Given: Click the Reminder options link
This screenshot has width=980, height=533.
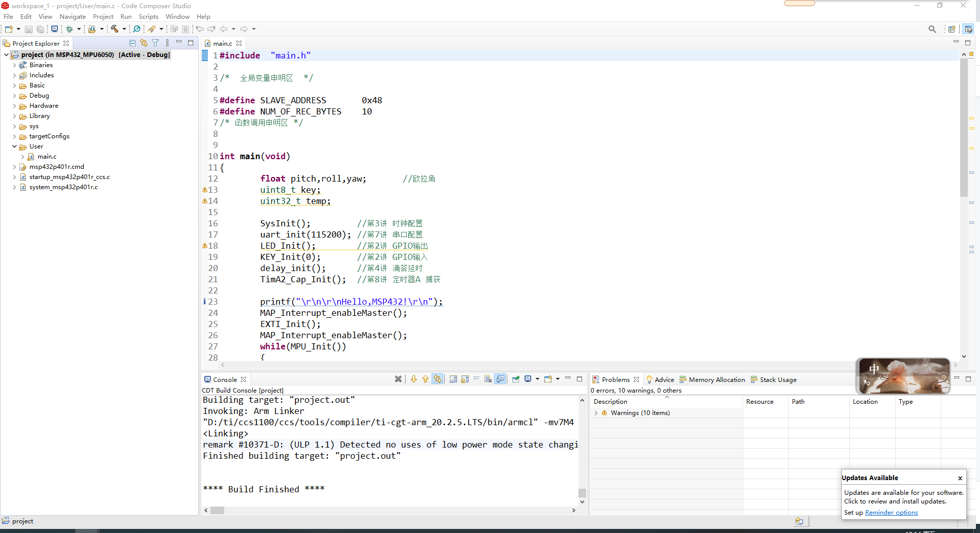Looking at the screenshot, I should [x=891, y=513].
